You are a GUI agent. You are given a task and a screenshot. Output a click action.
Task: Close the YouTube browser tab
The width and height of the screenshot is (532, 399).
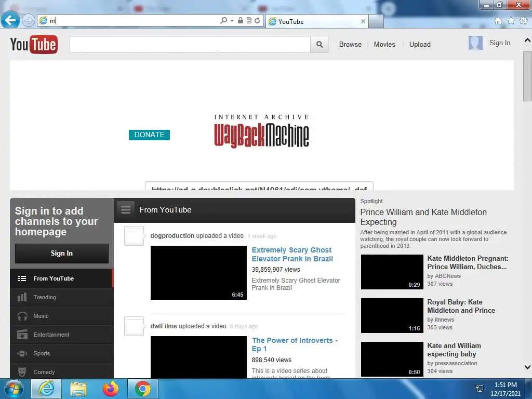pos(363,21)
